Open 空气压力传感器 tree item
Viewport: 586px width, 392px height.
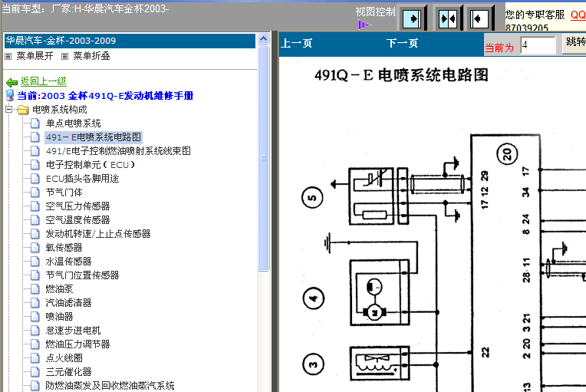point(77,206)
